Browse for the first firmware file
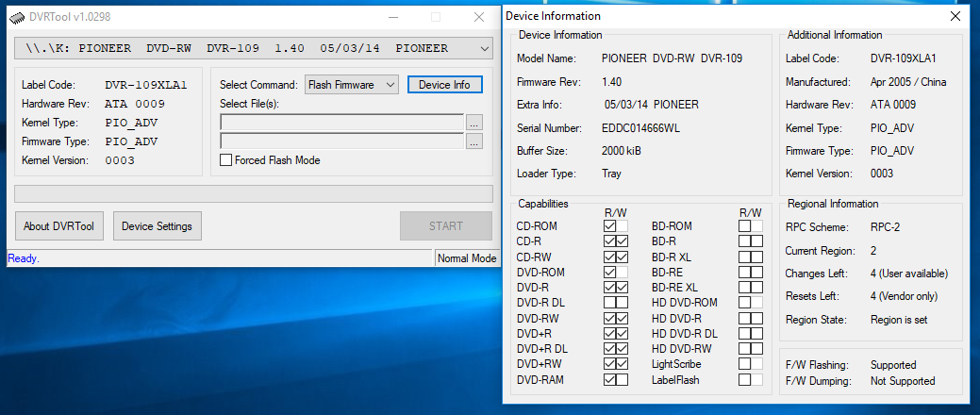Image resolution: width=980 pixels, height=415 pixels. coord(474,123)
